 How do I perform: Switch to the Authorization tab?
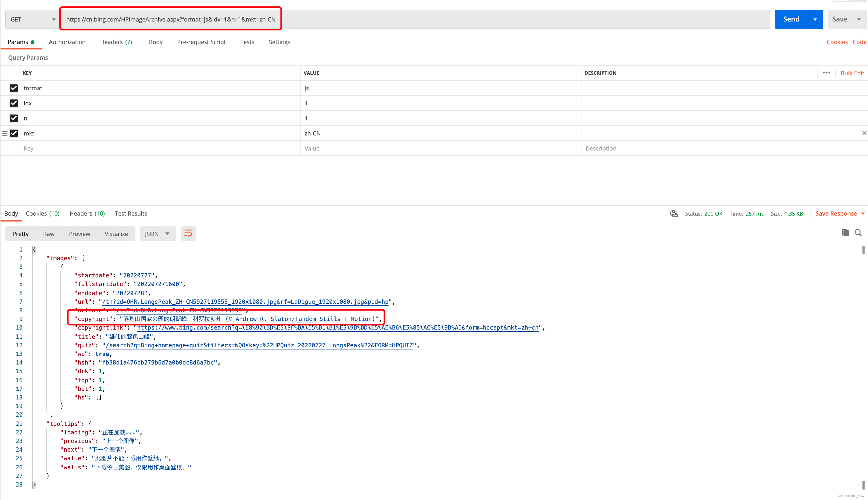pos(67,42)
